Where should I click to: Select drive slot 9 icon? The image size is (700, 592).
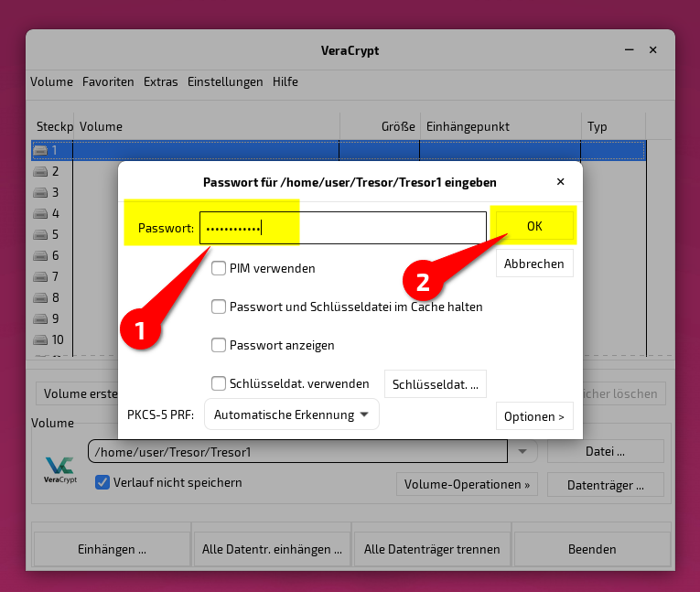click(x=40, y=318)
